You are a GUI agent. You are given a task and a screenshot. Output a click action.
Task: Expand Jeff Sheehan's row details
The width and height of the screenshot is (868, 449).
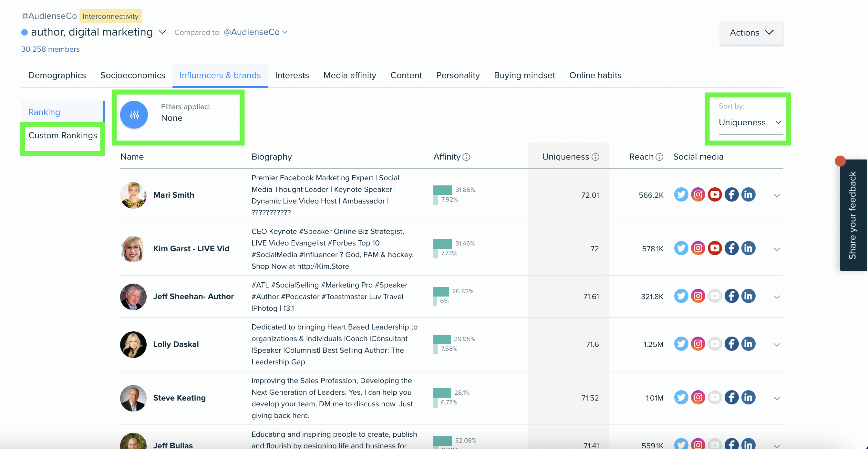pyautogui.click(x=777, y=297)
